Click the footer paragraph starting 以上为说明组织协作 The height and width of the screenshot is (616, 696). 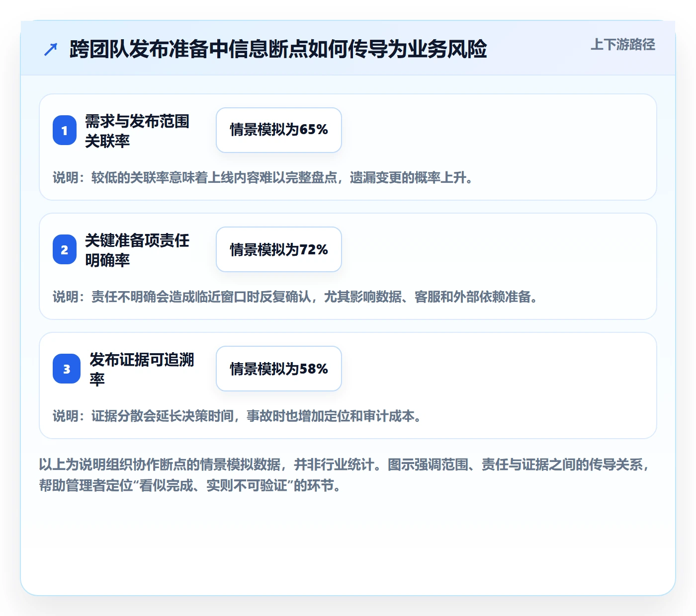coord(345,475)
